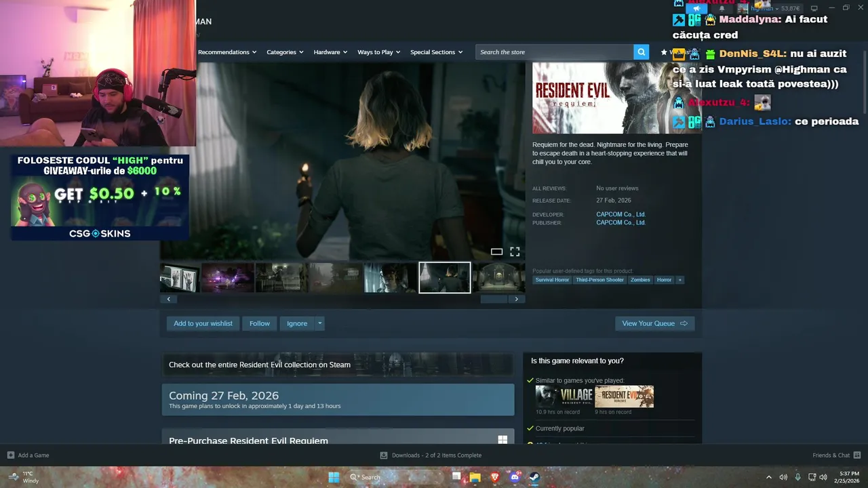Toggle theater mode on the media player
The height and width of the screenshot is (488, 868).
coord(496,251)
